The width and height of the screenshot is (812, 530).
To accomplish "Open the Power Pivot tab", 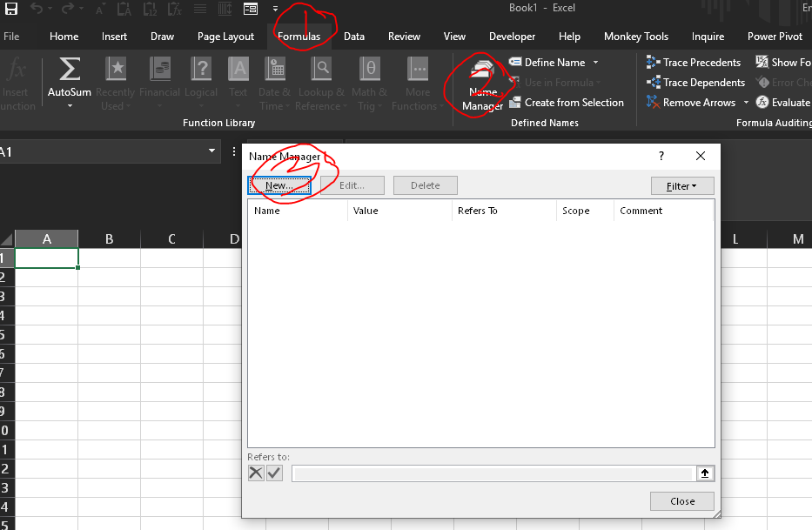I will (x=775, y=37).
